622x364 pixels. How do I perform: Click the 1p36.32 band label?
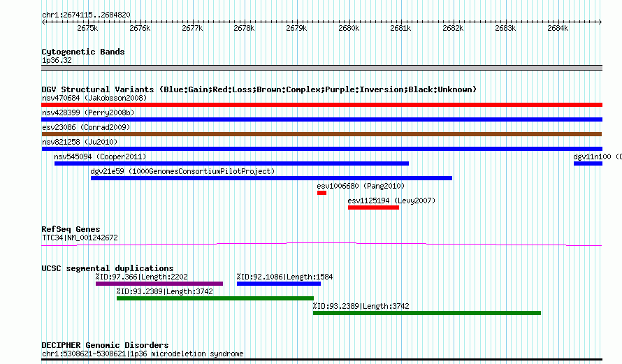tap(57, 60)
